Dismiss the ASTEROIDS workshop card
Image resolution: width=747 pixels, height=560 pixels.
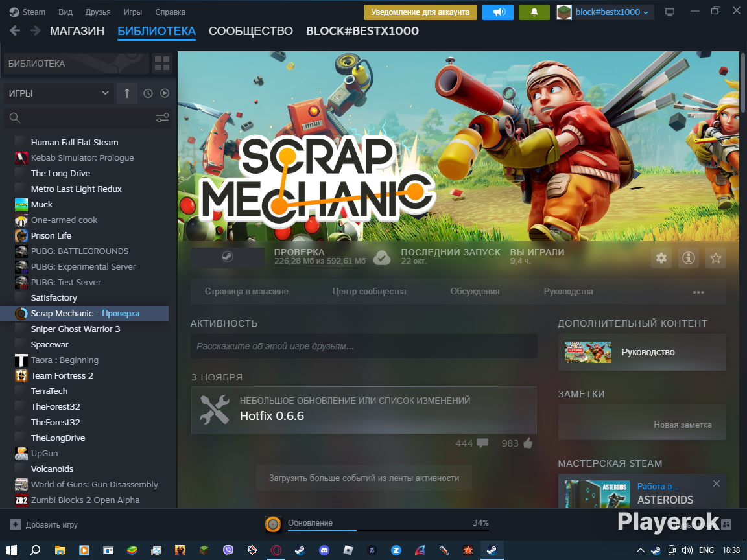717,484
